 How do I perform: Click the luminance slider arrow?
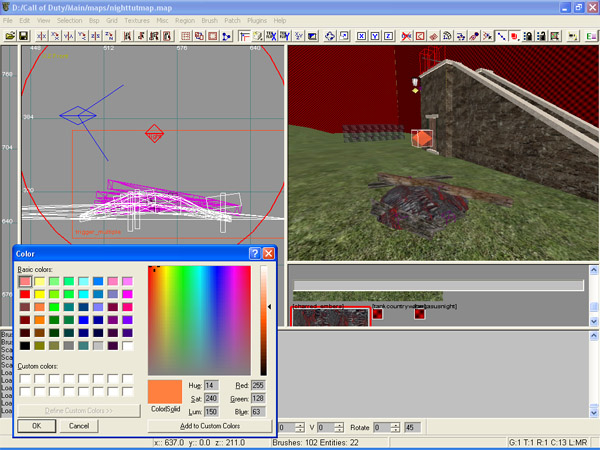(x=269, y=307)
